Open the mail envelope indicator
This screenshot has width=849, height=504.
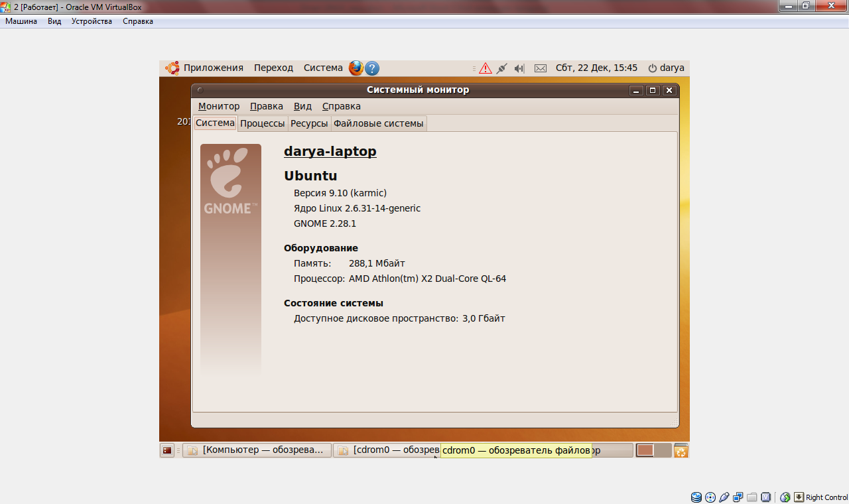coord(541,68)
